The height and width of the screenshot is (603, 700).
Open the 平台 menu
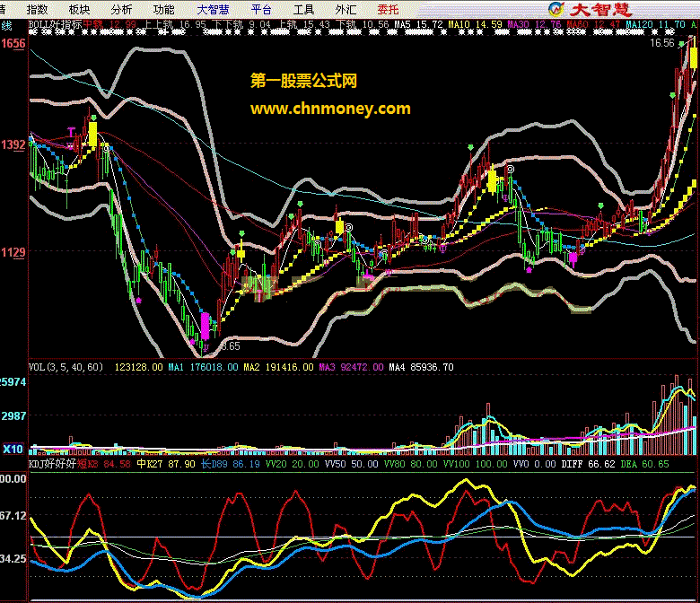pyautogui.click(x=261, y=9)
